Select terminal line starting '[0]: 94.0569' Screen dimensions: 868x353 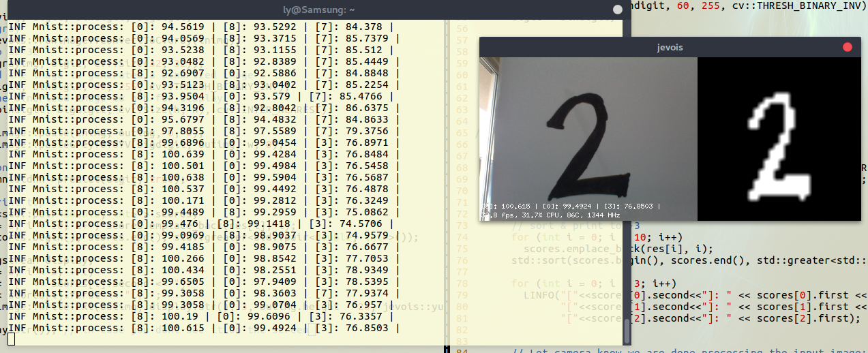coord(203,38)
